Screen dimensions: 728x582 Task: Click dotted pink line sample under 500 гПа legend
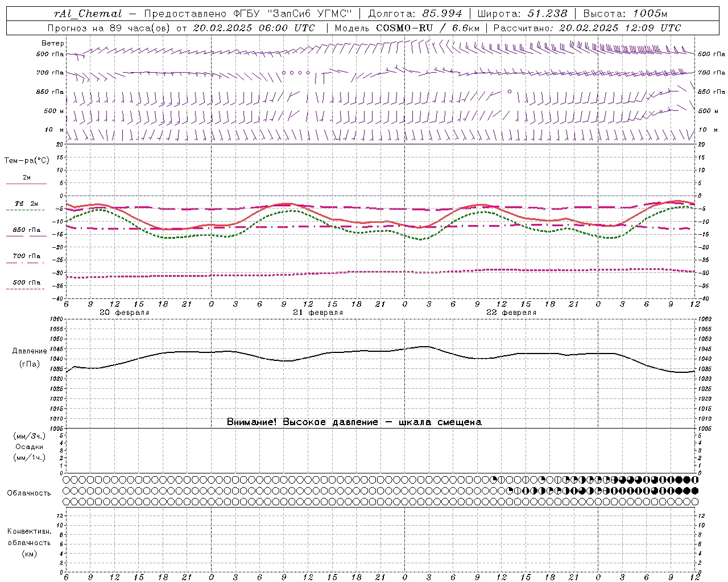tap(26, 289)
